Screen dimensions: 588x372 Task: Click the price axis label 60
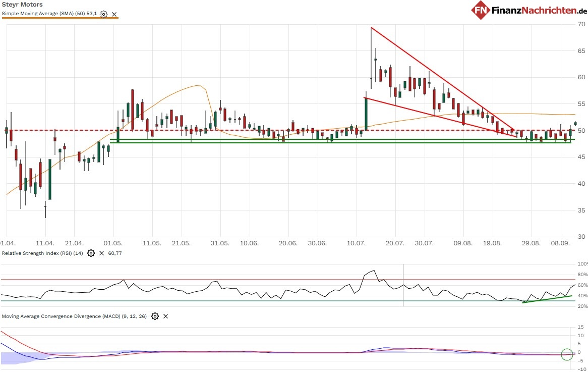coord(581,77)
